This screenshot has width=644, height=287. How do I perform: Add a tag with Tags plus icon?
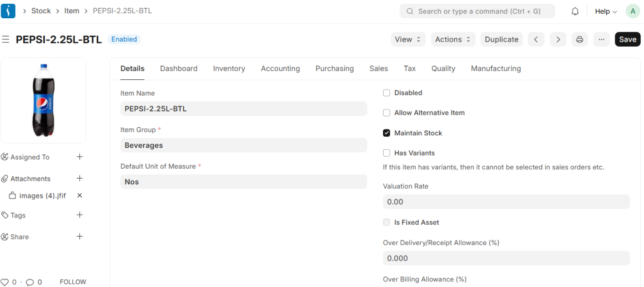[x=80, y=215]
